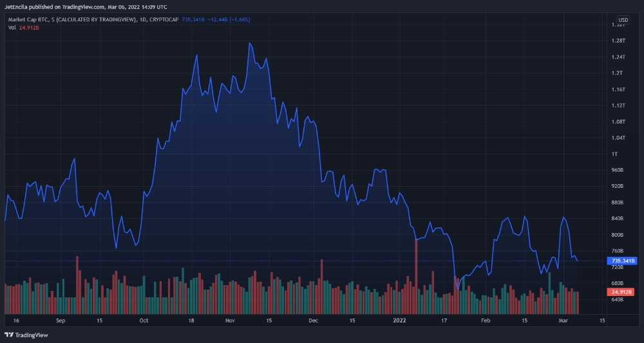Viewport: 644px width, 343px height.
Task: Click the '680B' price axis label
Action: [618, 284]
